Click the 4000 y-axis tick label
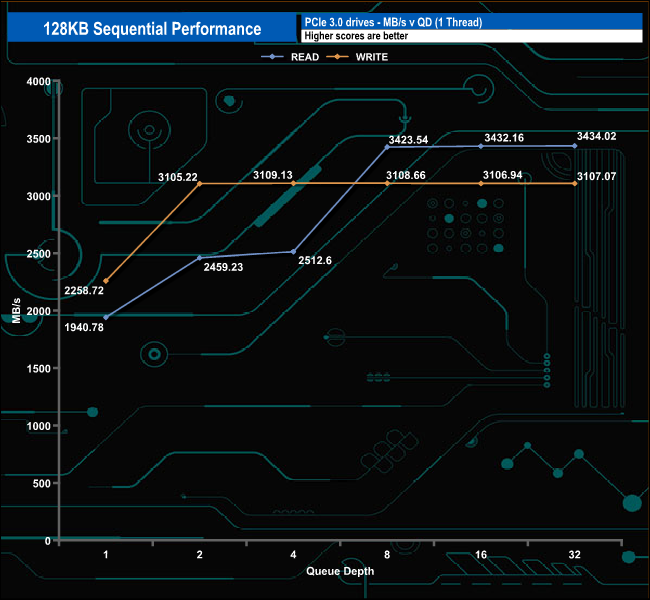The image size is (650, 600). coord(39,82)
